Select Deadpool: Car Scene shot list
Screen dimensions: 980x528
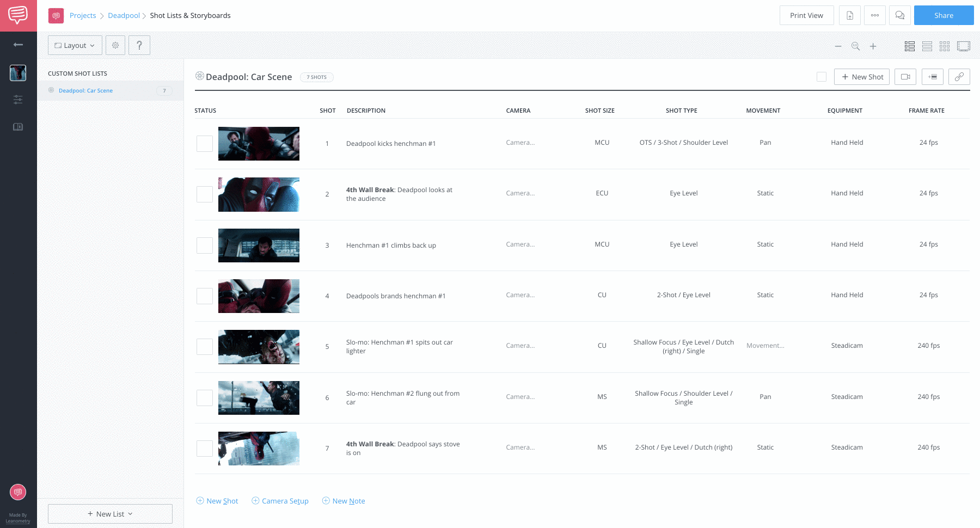tap(85, 90)
